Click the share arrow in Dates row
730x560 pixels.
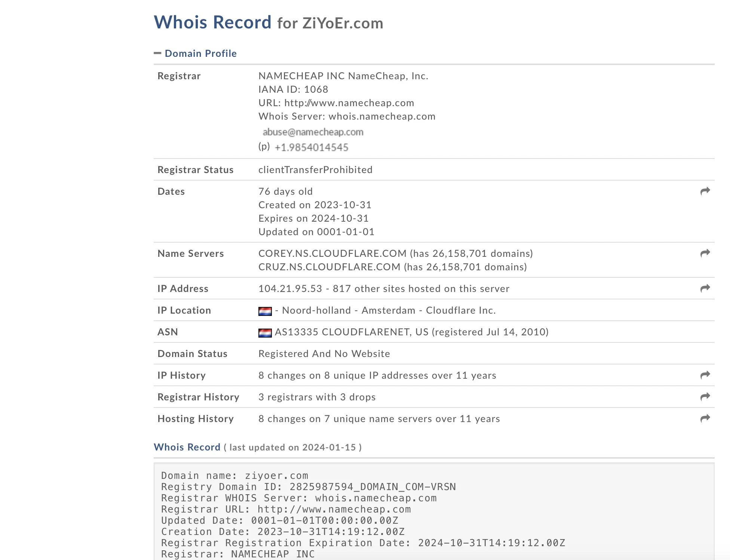click(x=705, y=191)
